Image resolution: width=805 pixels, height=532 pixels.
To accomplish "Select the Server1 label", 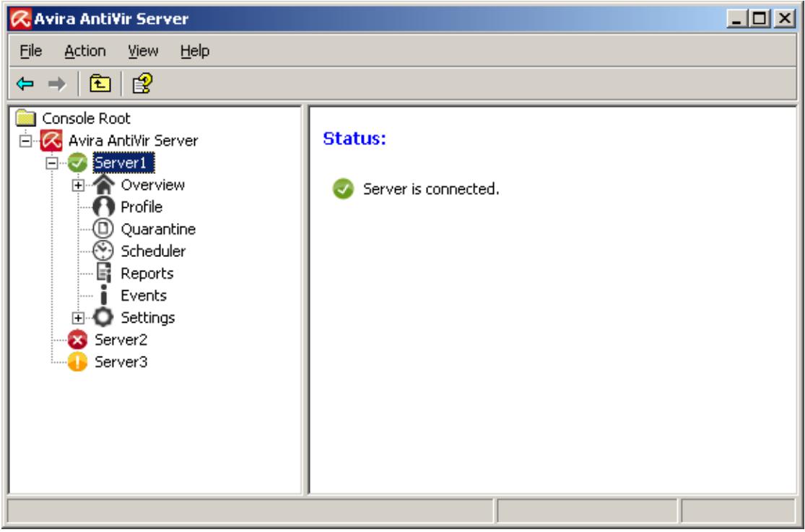I will pyautogui.click(x=123, y=163).
